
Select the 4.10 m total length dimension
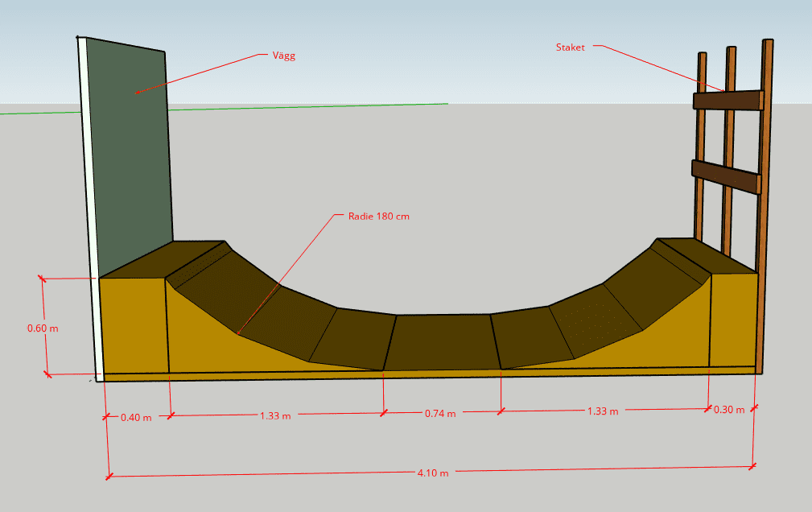(x=433, y=473)
